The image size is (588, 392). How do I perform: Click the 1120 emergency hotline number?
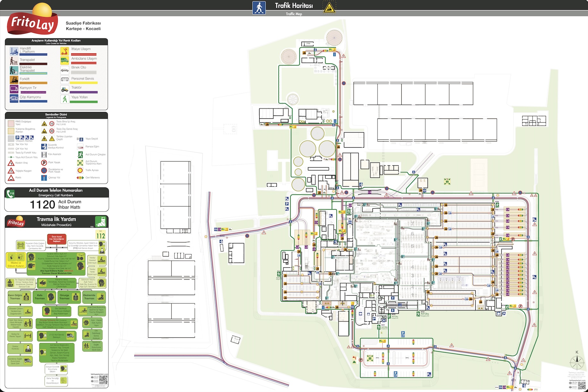click(42, 205)
